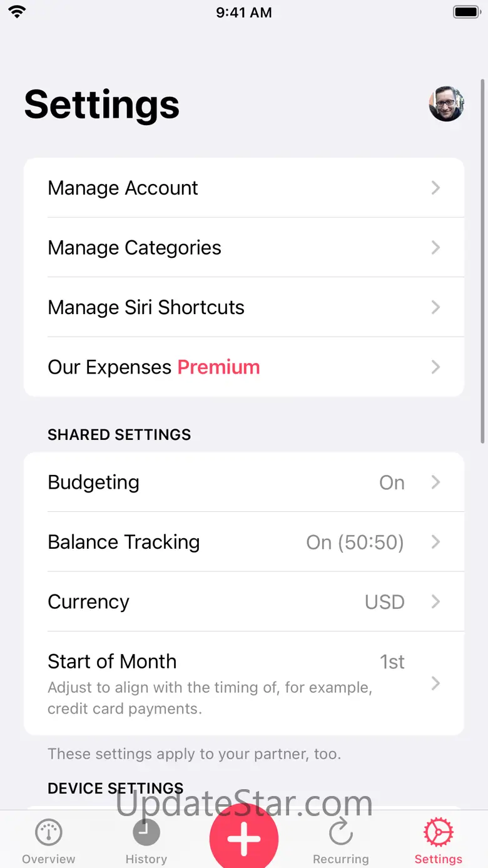Screen dimensions: 488x868
Task: Open Manage Account chevron
Action: (435, 188)
